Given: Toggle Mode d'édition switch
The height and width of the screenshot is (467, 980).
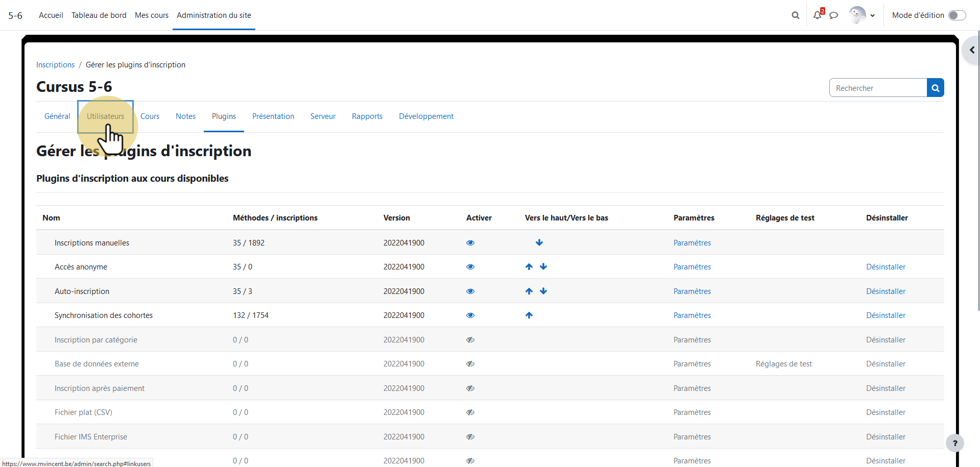Looking at the screenshot, I should coord(957,15).
